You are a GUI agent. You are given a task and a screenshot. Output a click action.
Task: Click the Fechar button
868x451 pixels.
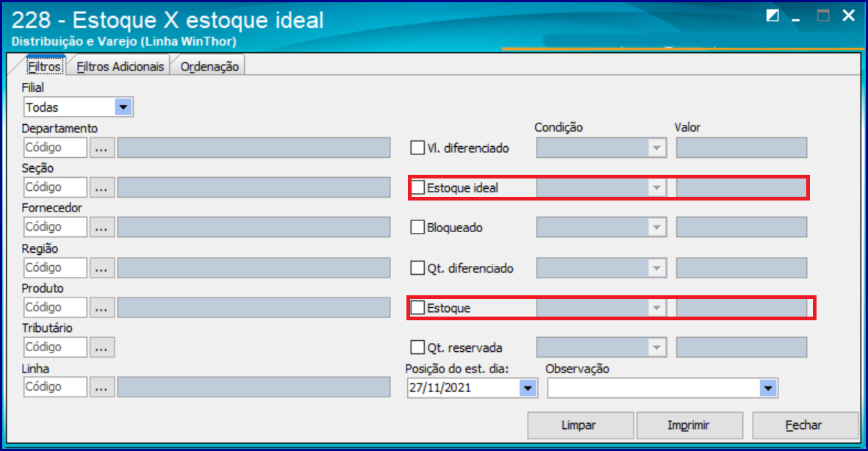[804, 425]
